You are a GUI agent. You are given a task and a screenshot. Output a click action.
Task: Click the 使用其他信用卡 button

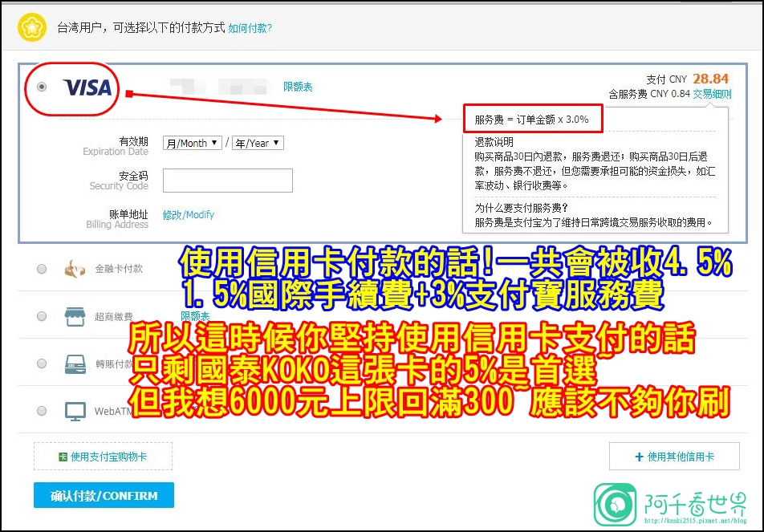point(674,457)
